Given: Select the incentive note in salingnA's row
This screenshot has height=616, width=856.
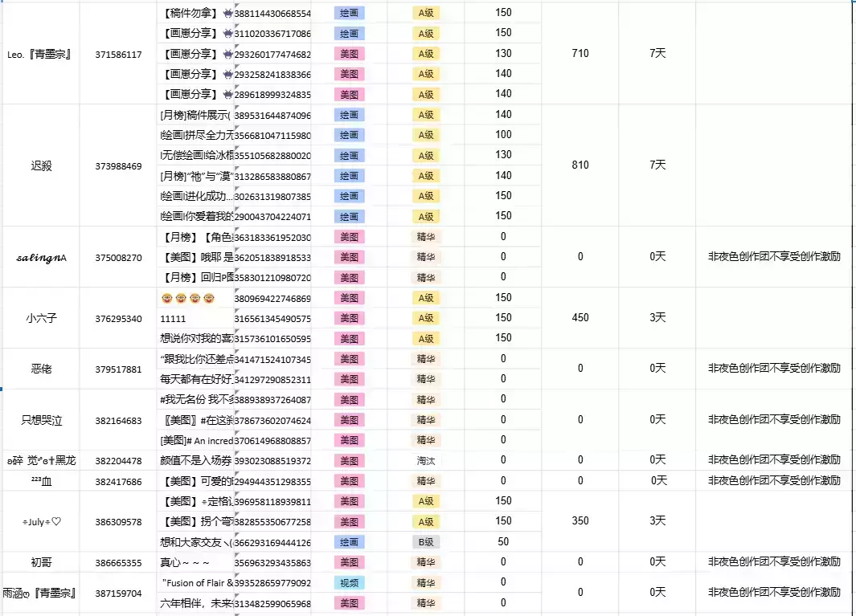Looking at the screenshot, I should click(774, 256).
